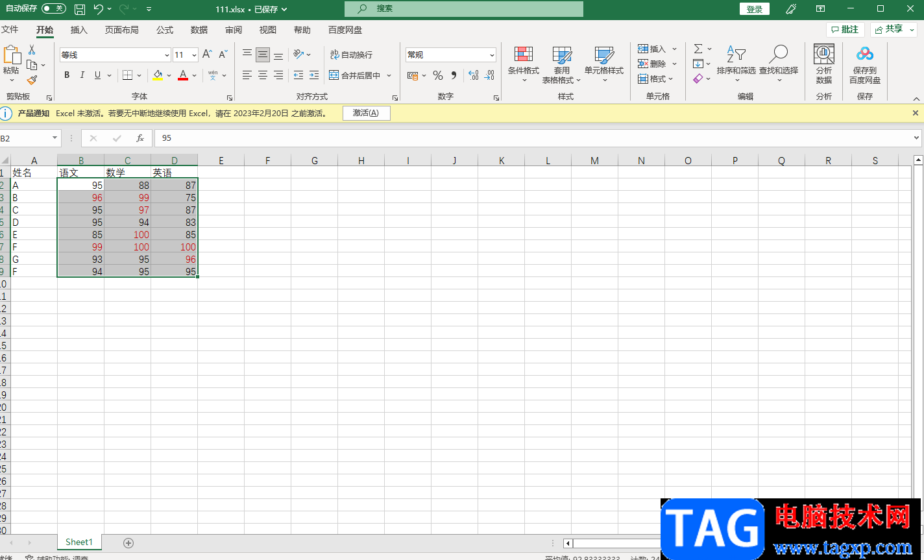Click the Activate (激活) button
Viewport: 924px width, 560px height.
click(x=366, y=113)
